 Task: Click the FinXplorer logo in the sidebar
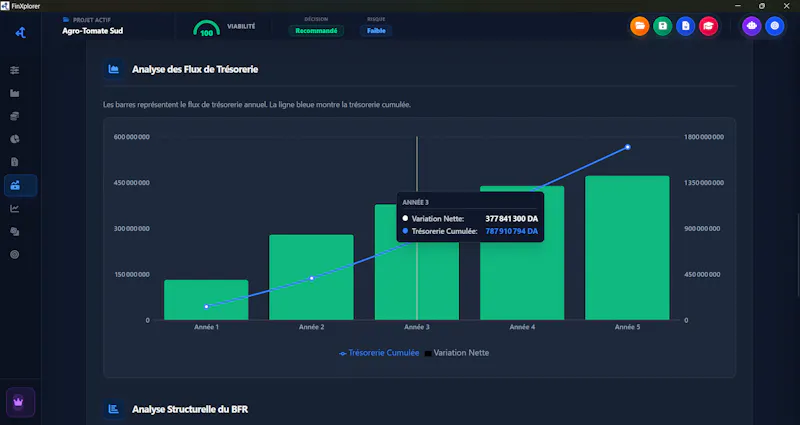point(20,33)
